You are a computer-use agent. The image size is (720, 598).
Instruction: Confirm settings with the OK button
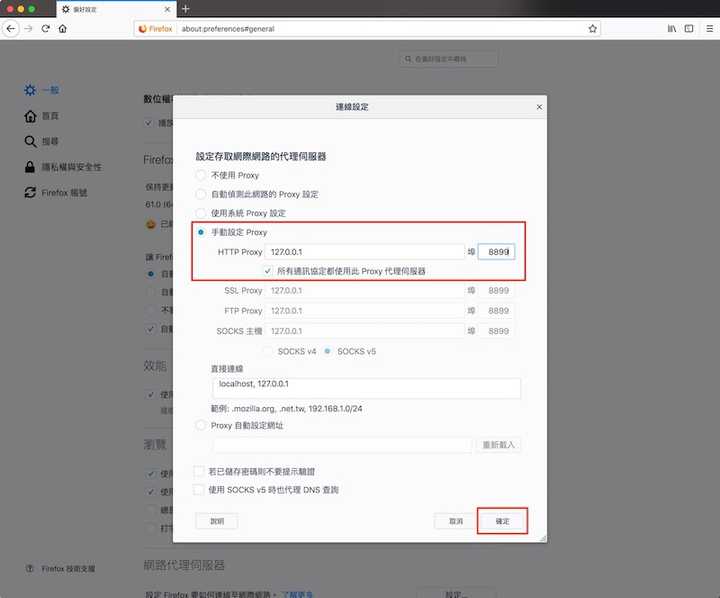(x=502, y=521)
